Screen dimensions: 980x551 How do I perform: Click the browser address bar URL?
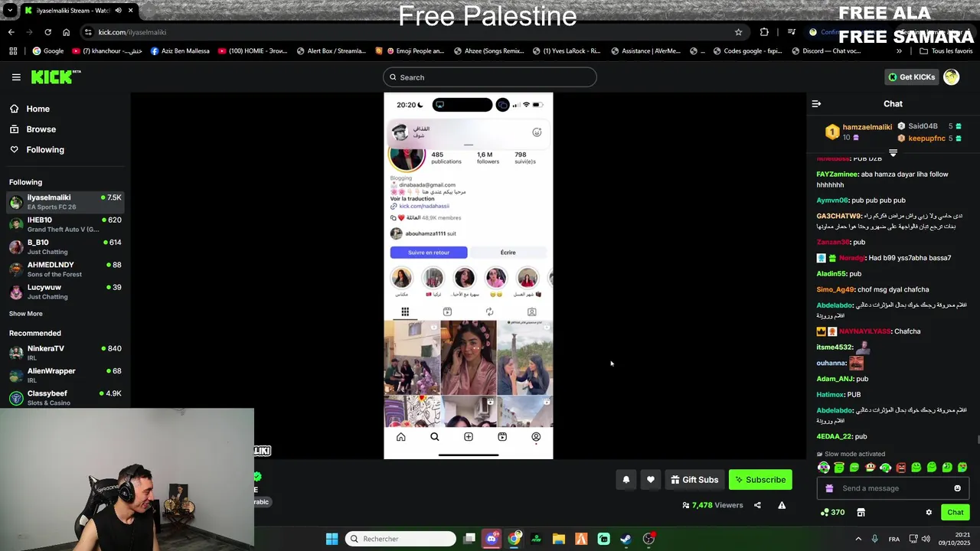tap(132, 32)
